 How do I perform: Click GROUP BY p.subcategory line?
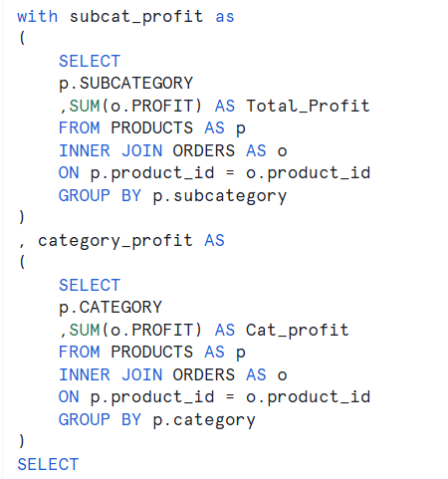[x=172, y=196]
